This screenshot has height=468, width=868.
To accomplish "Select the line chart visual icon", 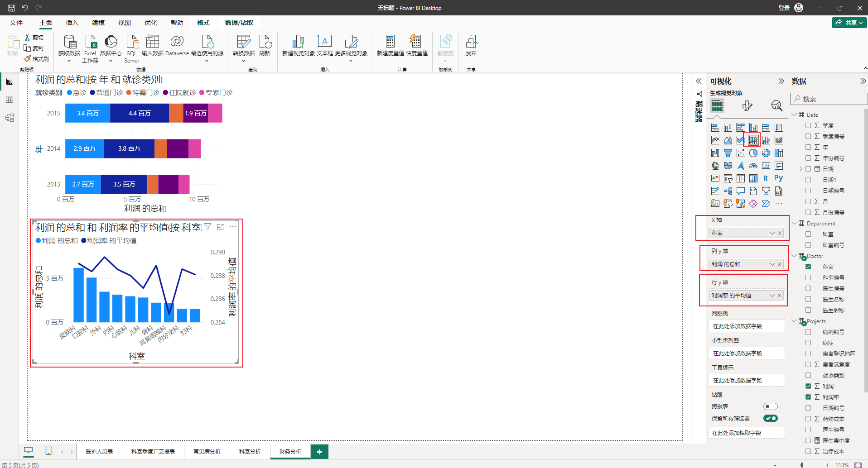I will (715, 140).
